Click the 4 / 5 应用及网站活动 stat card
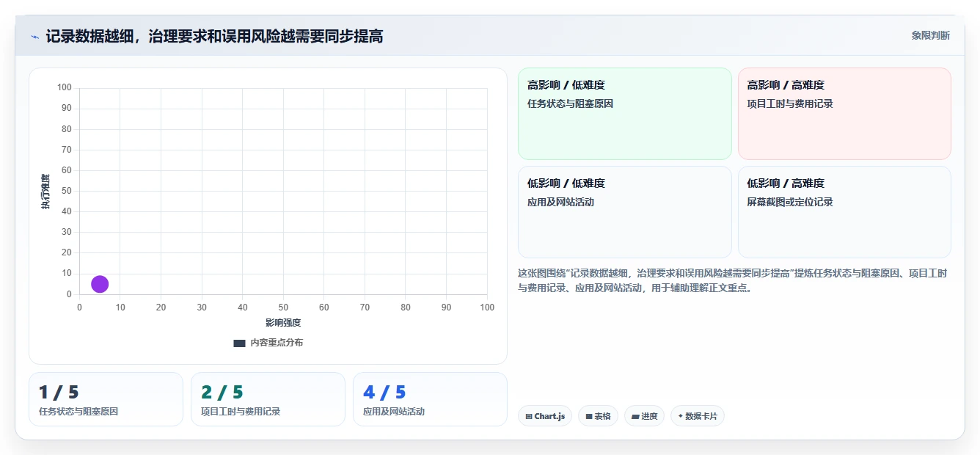Screen dimensions: 980x455 tap(430, 399)
